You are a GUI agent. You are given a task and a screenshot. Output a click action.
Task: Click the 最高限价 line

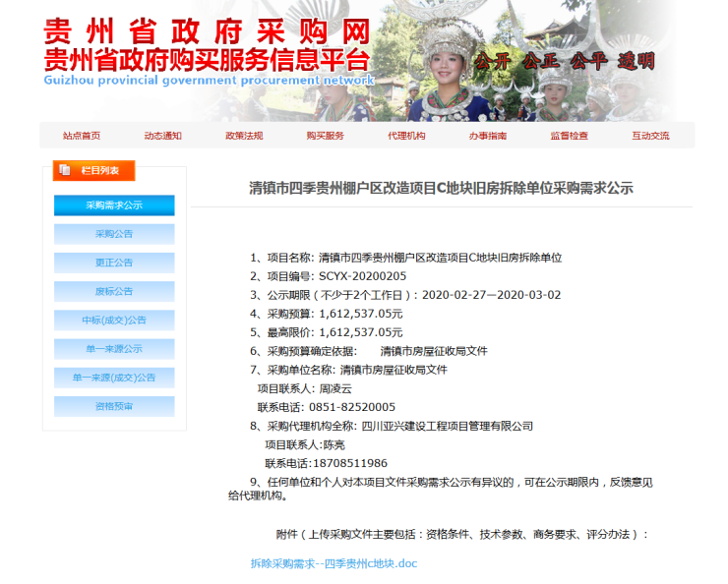327,332
